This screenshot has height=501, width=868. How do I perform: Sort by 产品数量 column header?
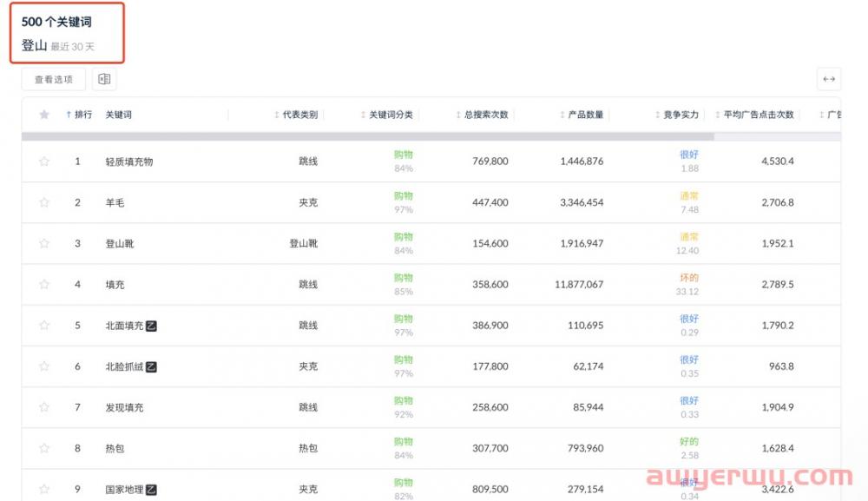pyautogui.click(x=582, y=115)
